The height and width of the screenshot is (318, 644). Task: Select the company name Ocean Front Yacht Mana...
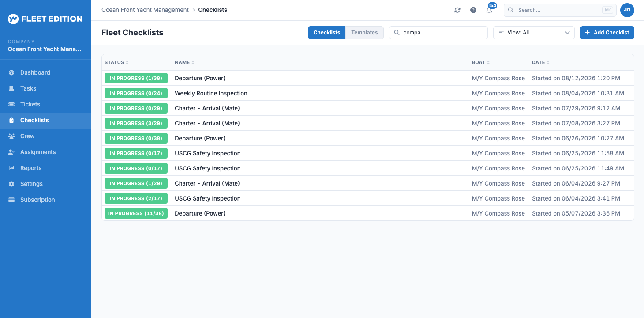(45, 49)
